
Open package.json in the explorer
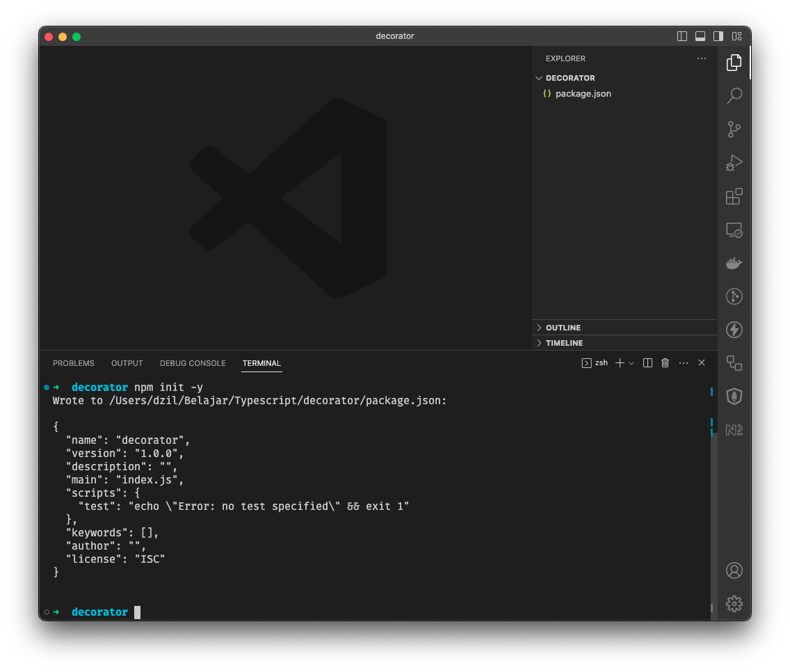624,94
